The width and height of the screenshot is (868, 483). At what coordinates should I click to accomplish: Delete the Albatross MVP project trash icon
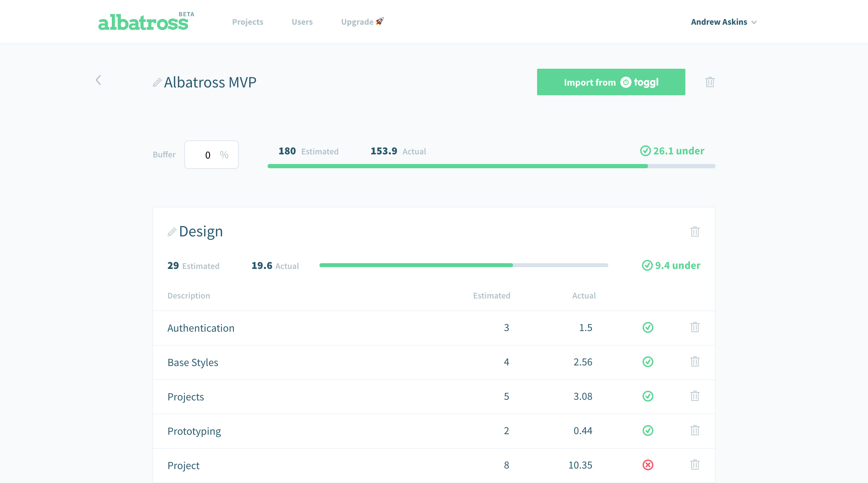(x=710, y=82)
